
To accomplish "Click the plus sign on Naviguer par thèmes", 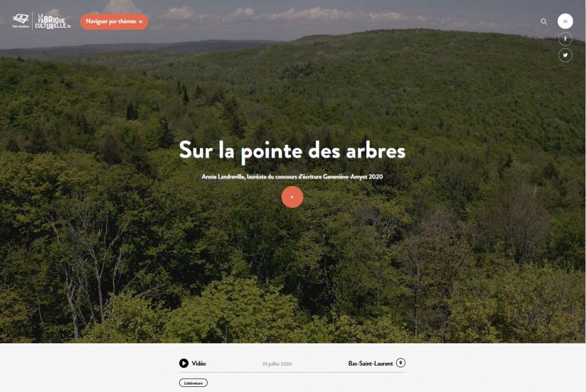I will pos(141,22).
